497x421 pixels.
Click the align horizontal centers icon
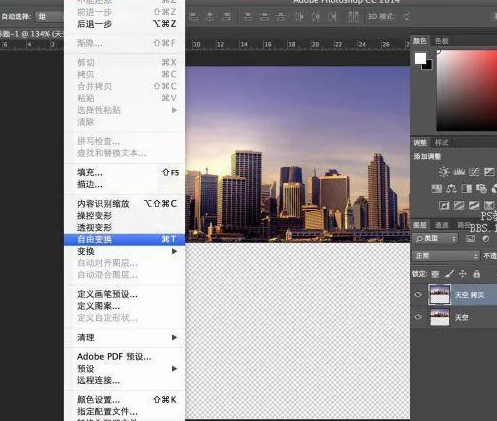coord(210,16)
